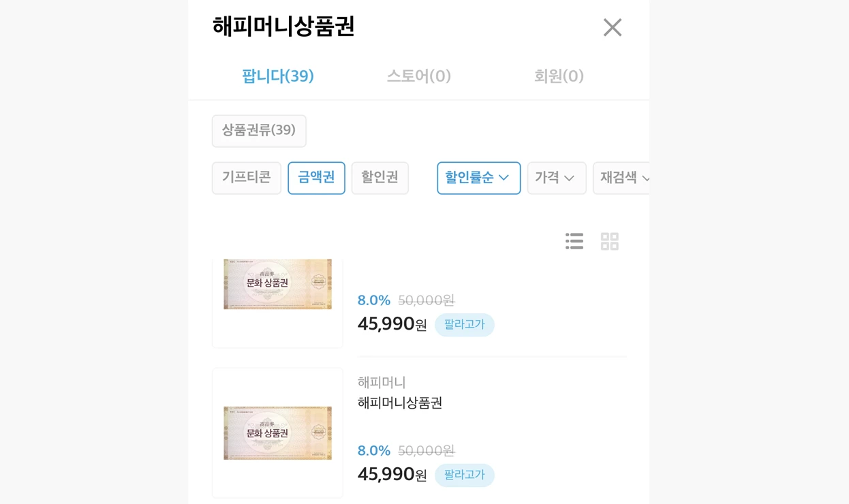Switch to list view layout
Viewport: 849px width, 504px height.
[x=574, y=240]
